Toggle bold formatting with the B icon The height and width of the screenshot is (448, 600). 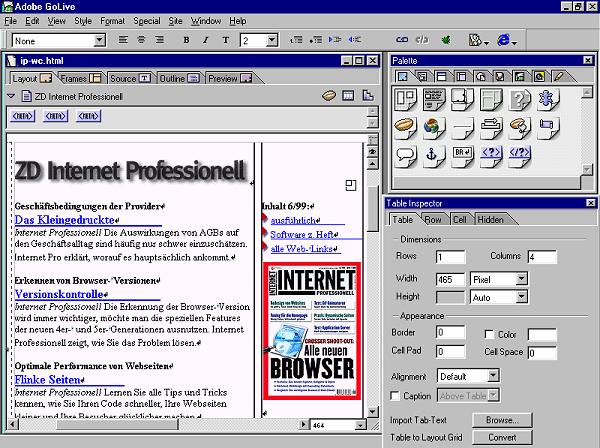pyautogui.click(x=186, y=40)
